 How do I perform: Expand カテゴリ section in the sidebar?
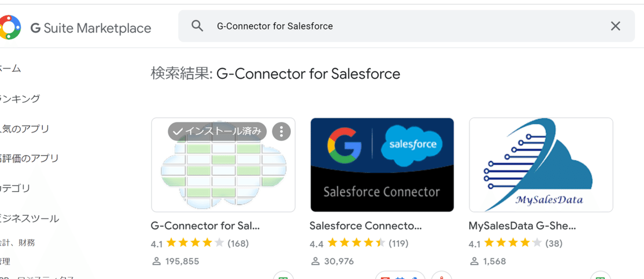click(16, 189)
